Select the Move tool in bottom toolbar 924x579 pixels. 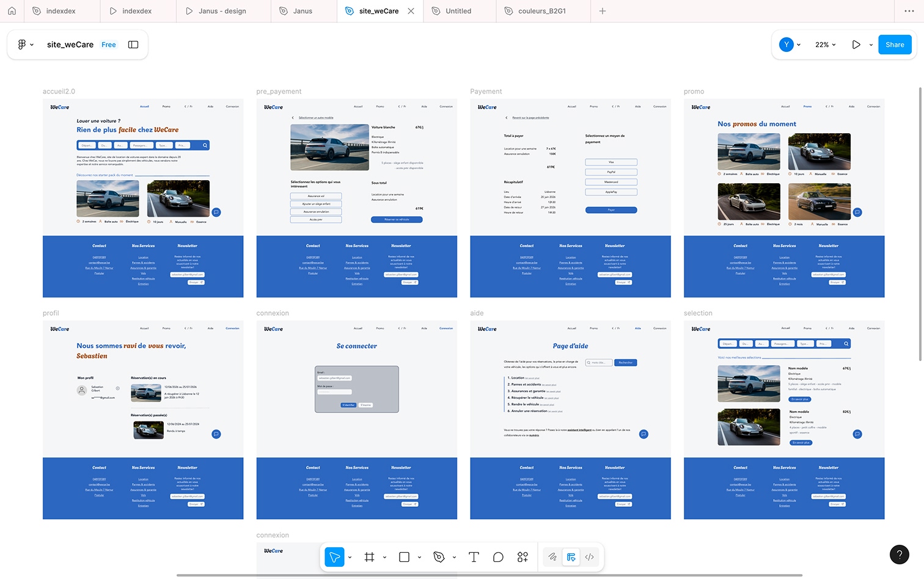[334, 557]
